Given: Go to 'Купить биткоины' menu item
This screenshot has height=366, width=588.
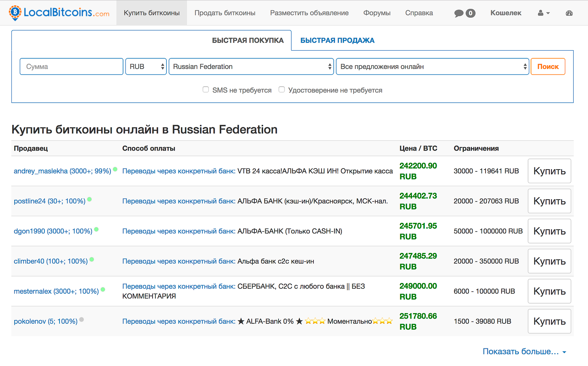Looking at the screenshot, I should [152, 13].
